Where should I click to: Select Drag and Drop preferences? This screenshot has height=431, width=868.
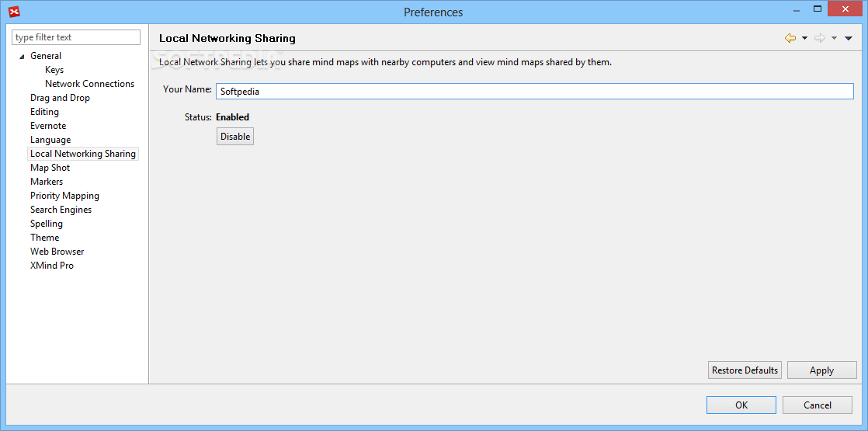pos(60,98)
